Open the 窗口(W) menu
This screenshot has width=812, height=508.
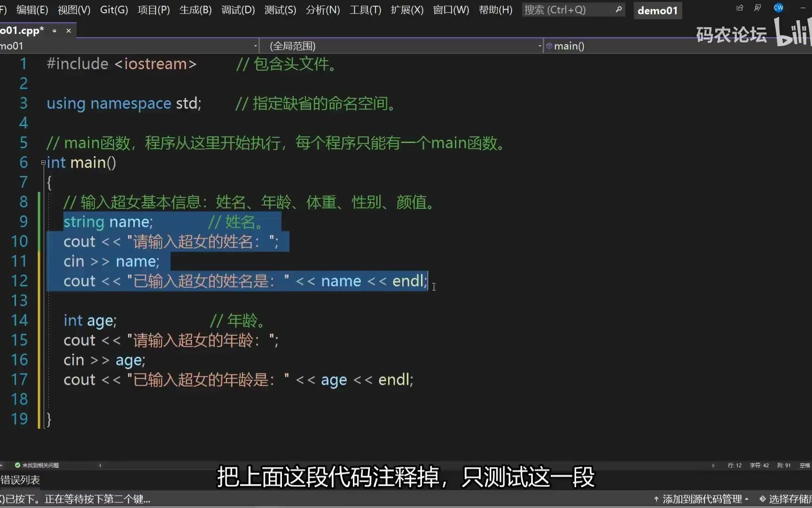pyautogui.click(x=451, y=10)
